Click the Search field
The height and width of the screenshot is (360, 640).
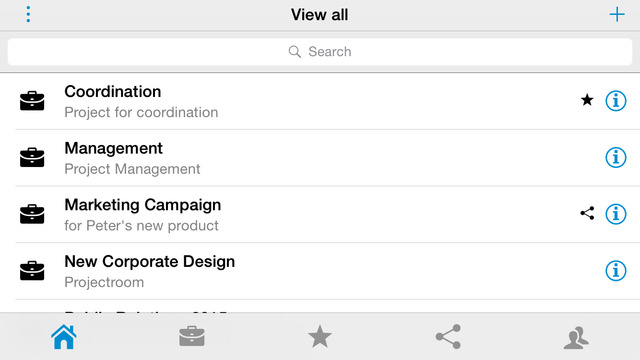[320, 51]
